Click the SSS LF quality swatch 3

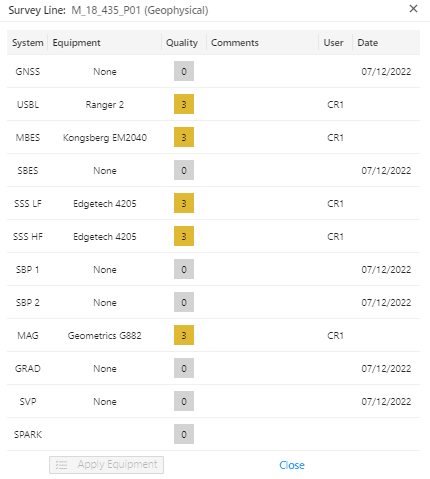[184, 203]
